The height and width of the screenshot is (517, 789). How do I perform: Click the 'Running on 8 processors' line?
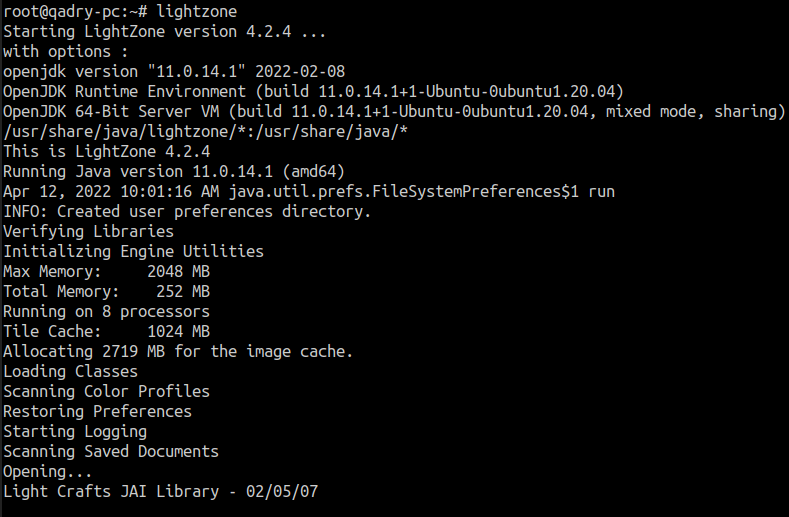click(x=107, y=312)
